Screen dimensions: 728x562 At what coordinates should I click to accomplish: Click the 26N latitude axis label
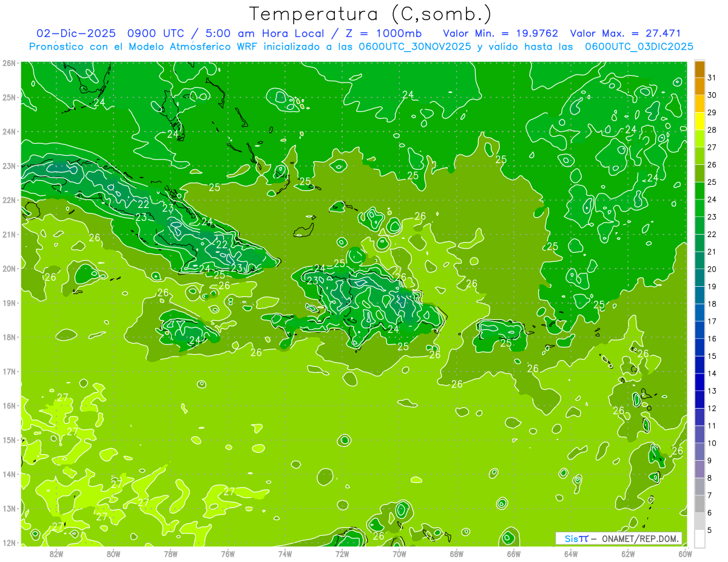point(8,62)
